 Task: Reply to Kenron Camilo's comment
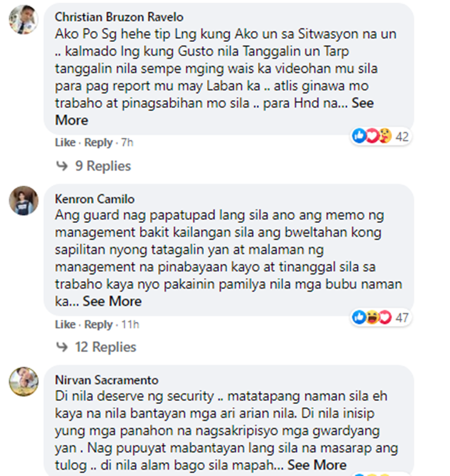click(x=98, y=324)
